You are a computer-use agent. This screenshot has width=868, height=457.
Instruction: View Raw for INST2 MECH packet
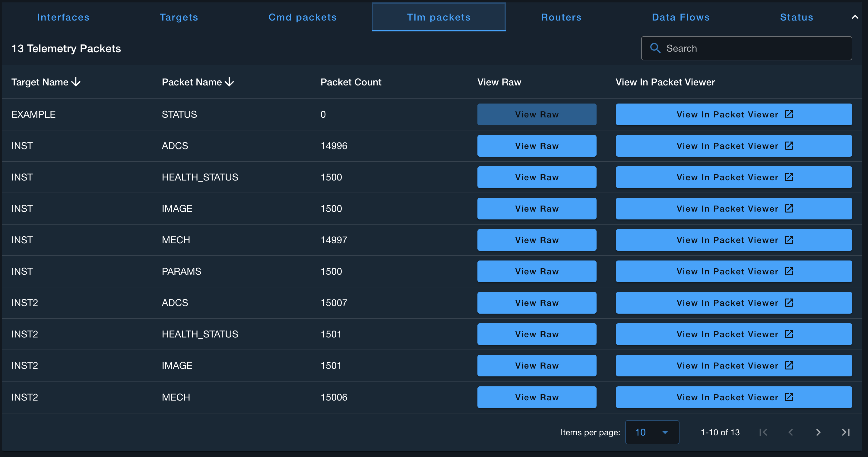(537, 397)
